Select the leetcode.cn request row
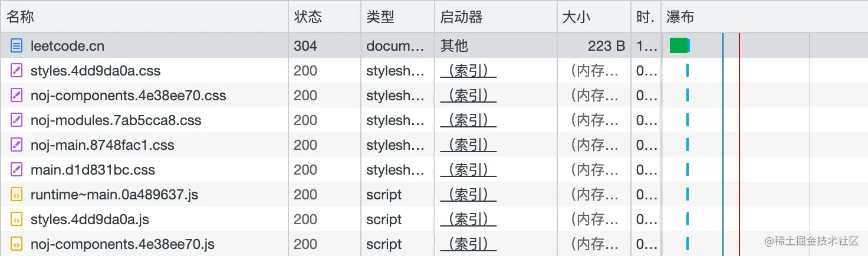The image size is (868, 256). (434, 45)
